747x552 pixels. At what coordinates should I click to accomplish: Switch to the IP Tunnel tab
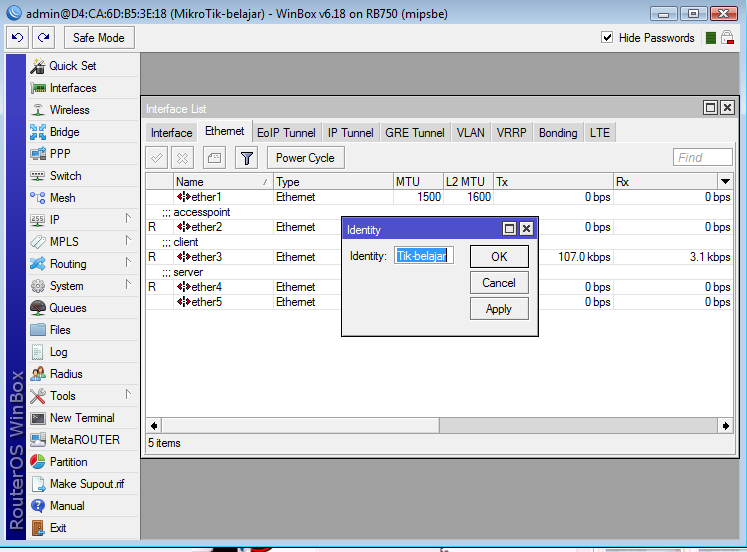coord(350,133)
